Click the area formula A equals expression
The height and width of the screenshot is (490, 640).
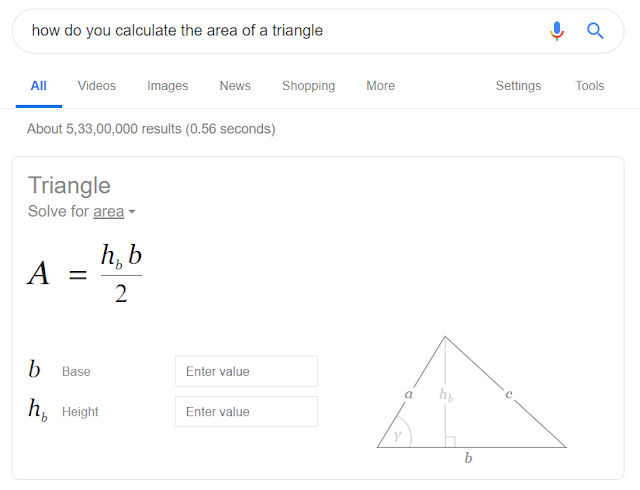point(85,274)
